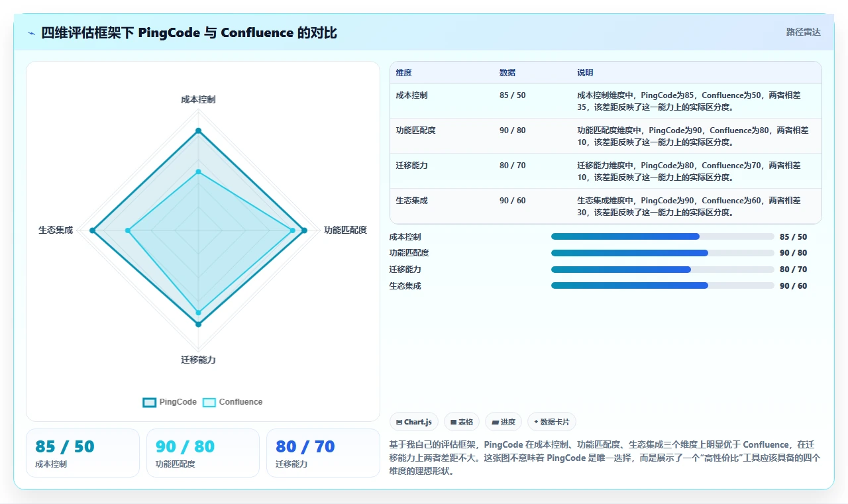The image size is (848, 504).
Task: Toggle Confluence series in chart legend
Action: click(x=233, y=402)
